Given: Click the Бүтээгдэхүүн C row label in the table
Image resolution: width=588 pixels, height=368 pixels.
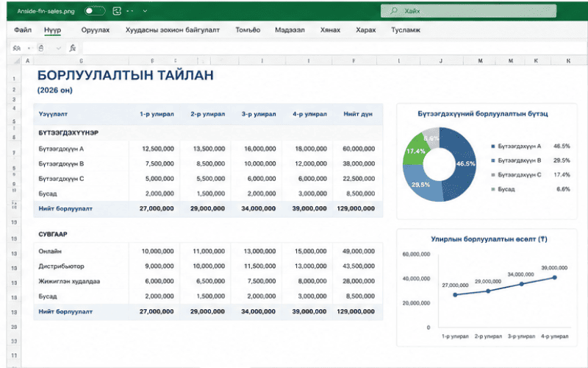Looking at the screenshot, I should [x=61, y=179].
